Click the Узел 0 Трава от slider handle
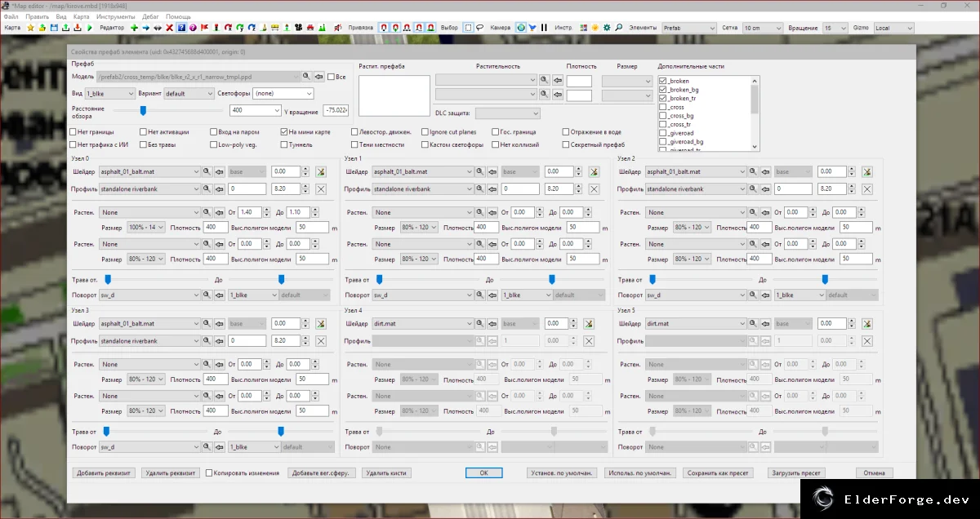The width and height of the screenshot is (980, 519). 107,279
